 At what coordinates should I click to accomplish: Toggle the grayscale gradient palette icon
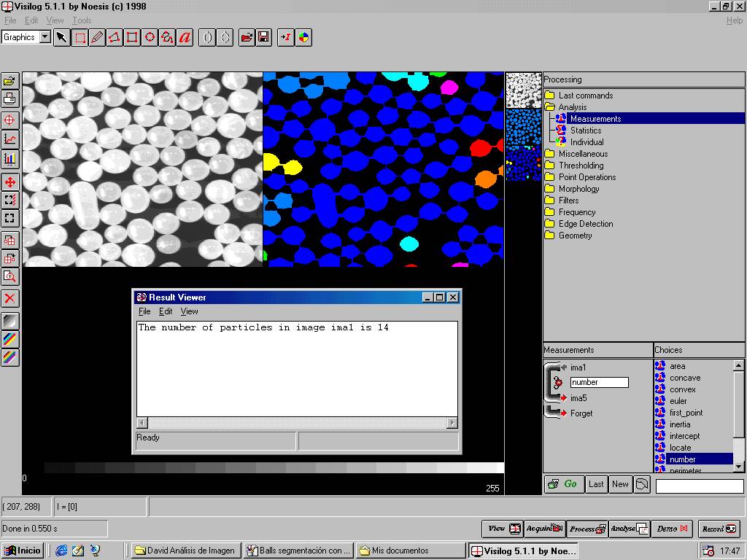click(x=9, y=321)
